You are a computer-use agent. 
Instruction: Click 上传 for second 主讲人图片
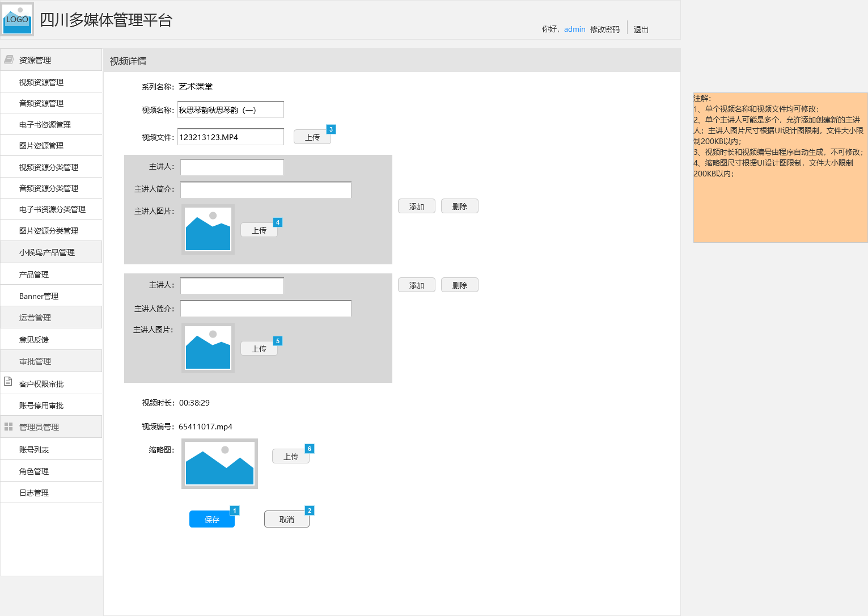coord(259,348)
